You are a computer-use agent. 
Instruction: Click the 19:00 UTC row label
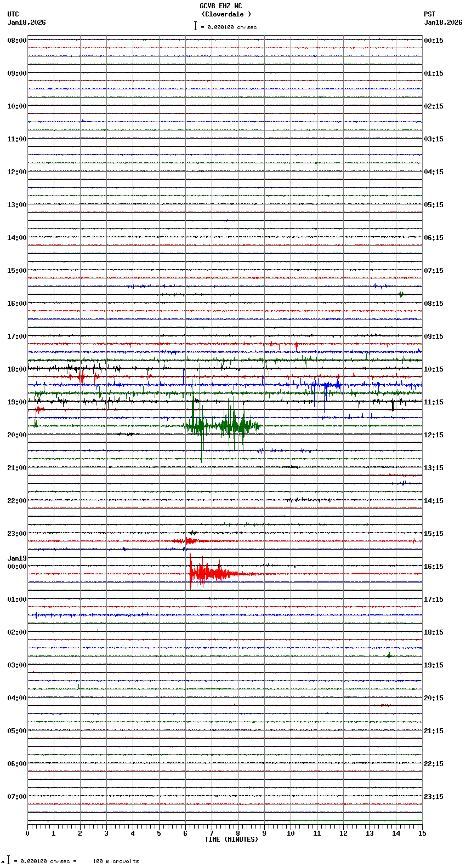pyautogui.click(x=17, y=402)
